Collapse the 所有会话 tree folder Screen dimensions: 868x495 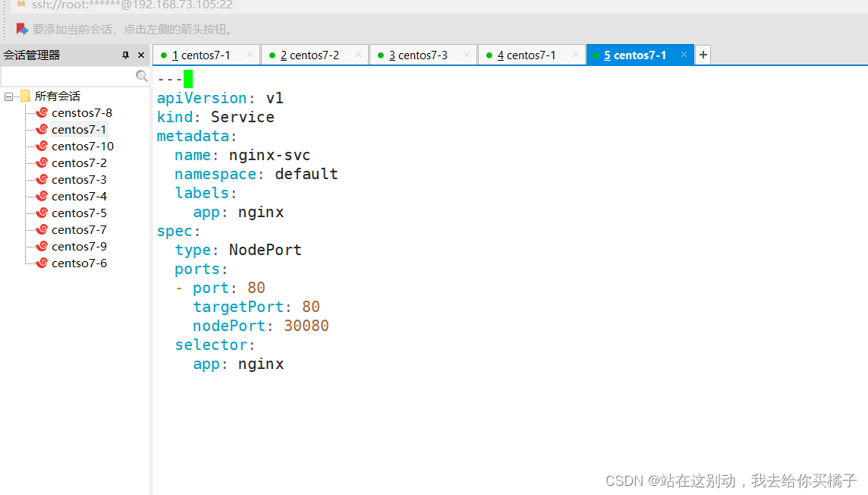point(8,96)
